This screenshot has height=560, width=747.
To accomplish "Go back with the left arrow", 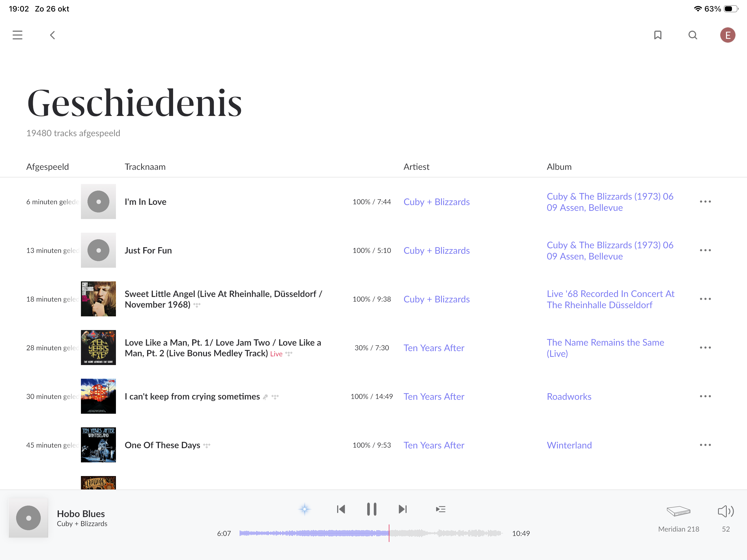I will [53, 35].
